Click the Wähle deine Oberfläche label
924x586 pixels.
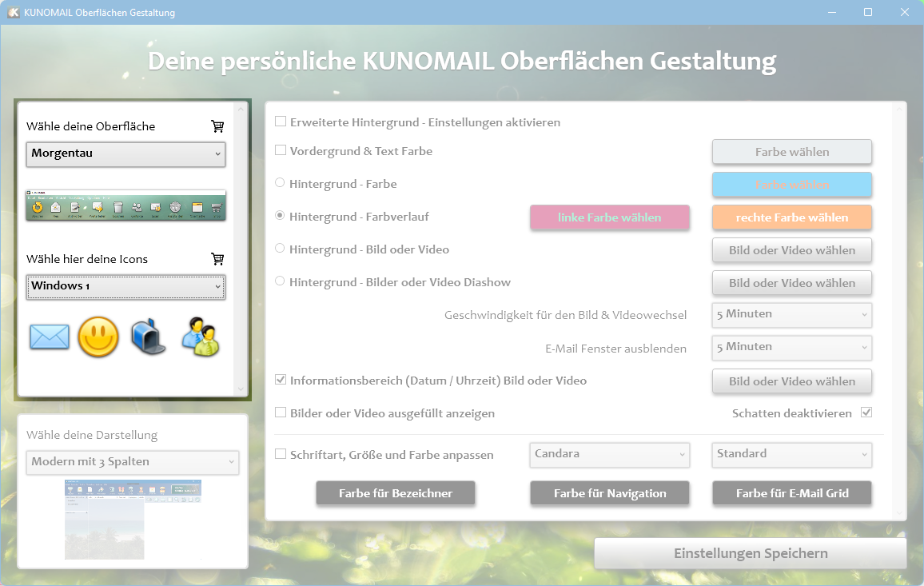point(91,126)
